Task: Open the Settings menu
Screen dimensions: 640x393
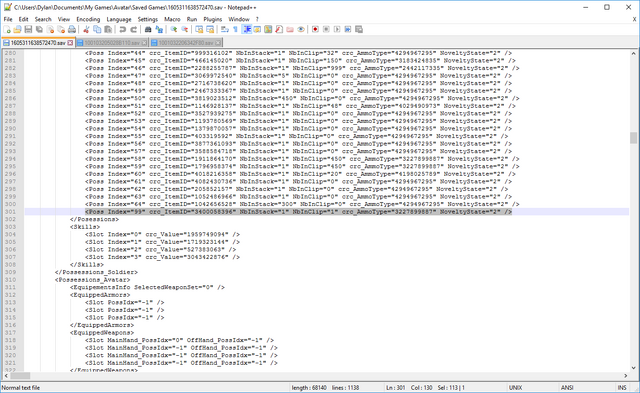Action: click(x=147, y=19)
